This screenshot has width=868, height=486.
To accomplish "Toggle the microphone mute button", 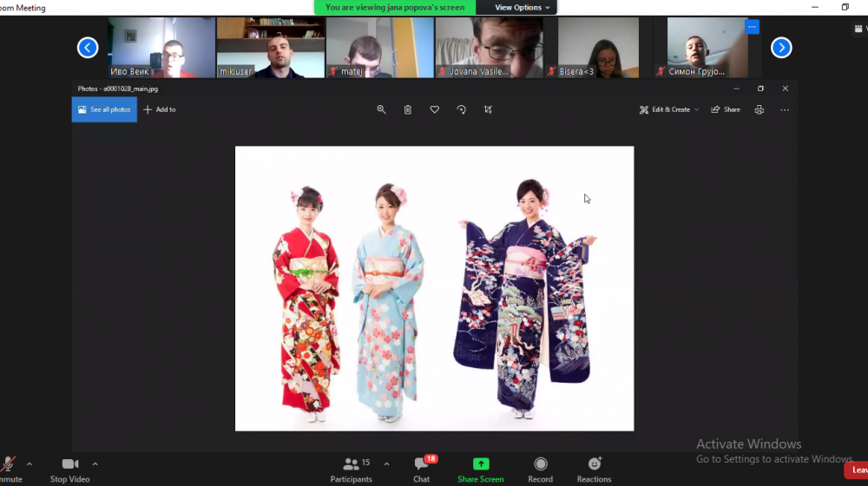I will 10,464.
